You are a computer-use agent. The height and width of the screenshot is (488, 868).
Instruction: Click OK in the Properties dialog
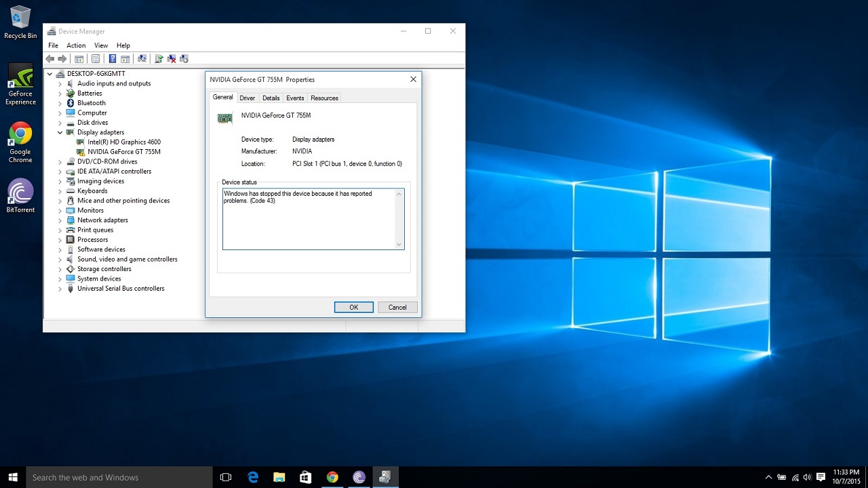click(x=354, y=307)
